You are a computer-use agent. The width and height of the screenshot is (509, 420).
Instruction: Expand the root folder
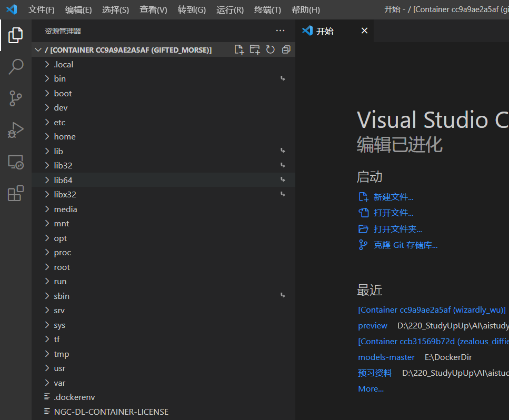[x=47, y=267]
